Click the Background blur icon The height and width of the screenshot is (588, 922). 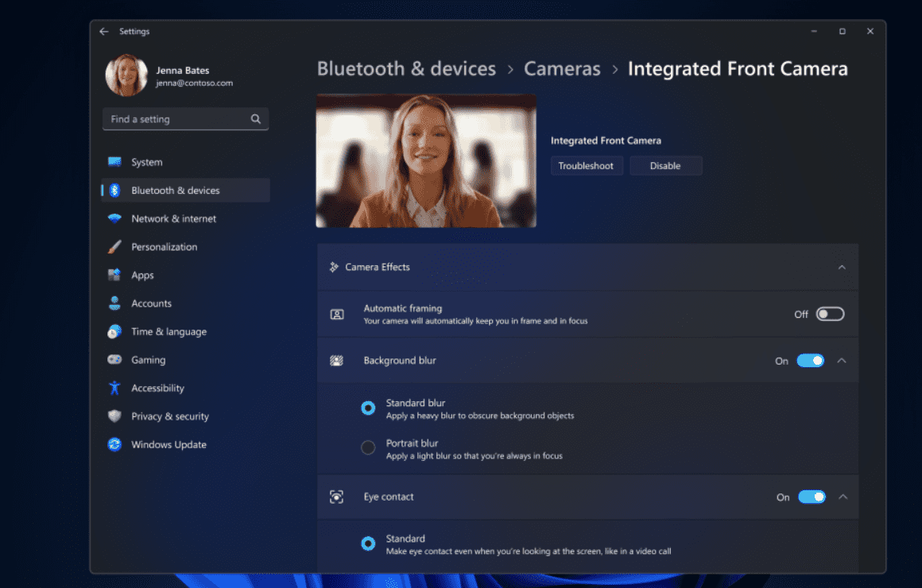[x=336, y=361]
